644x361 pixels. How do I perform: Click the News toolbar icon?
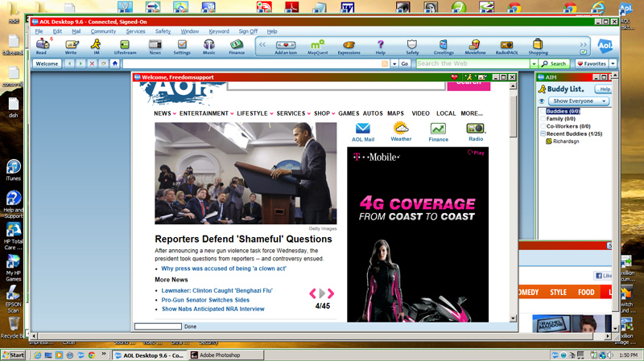click(x=155, y=47)
